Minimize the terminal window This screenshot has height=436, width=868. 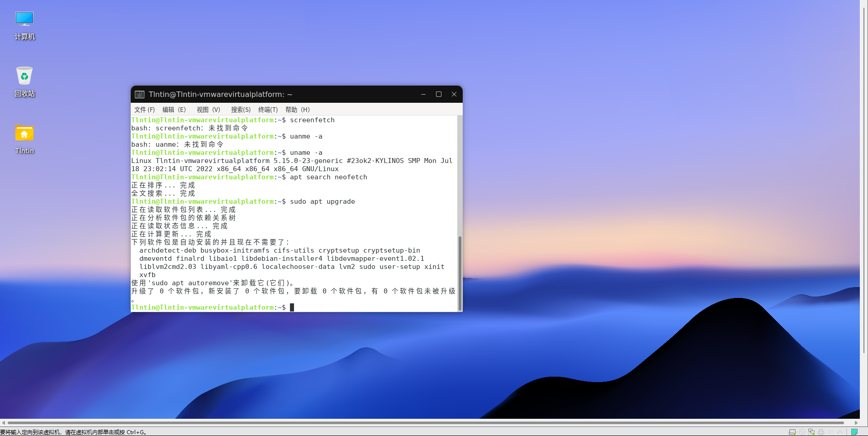423,94
